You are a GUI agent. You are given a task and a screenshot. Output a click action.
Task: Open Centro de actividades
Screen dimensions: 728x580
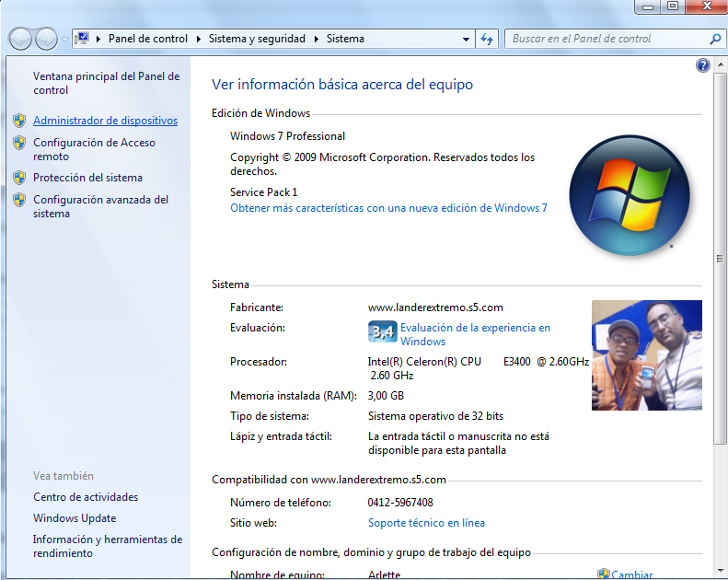[86, 497]
